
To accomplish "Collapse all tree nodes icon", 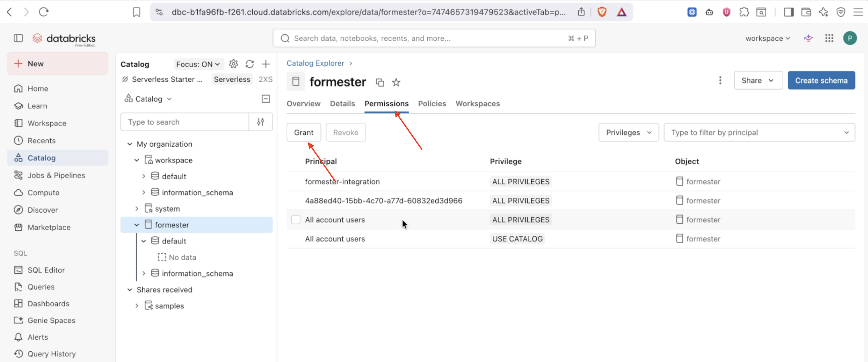I will point(266,99).
